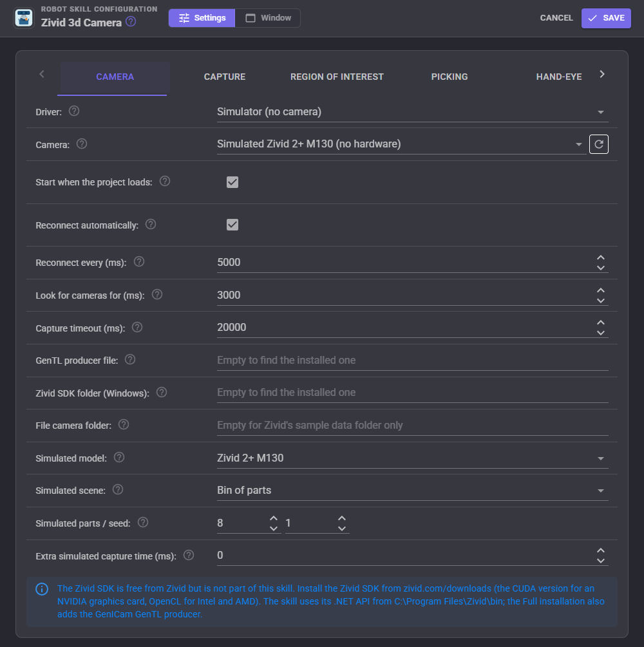Show help for Start when the project loads
This screenshot has width=644, height=647.
[x=165, y=181]
